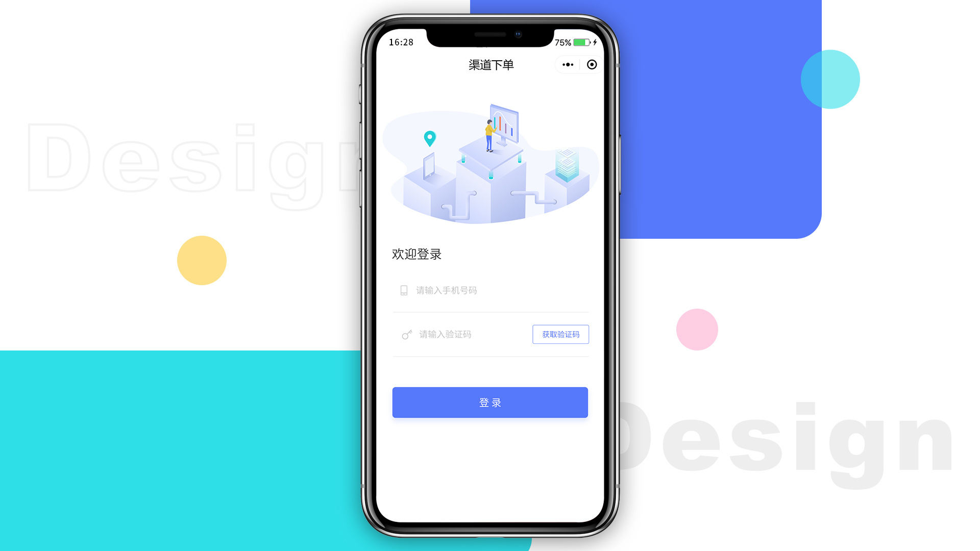The height and width of the screenshot is (551, 980).
Task: Click the phone number input field
Action: coord(490,290)
